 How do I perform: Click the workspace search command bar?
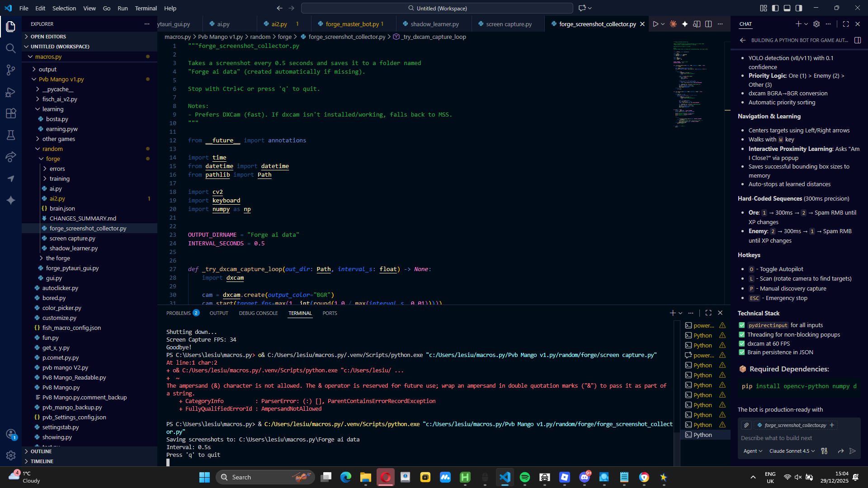(437, 8)
